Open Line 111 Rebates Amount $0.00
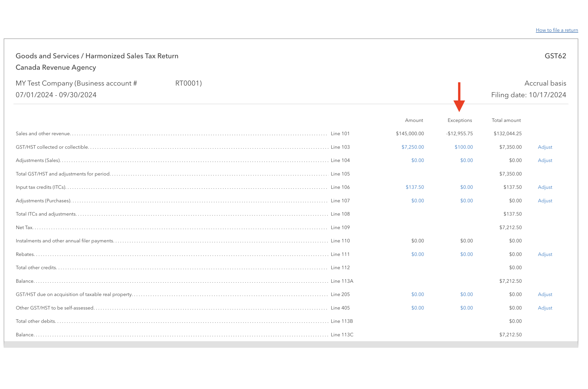This screenshot has width=588, height=389. tap(418, 254)
